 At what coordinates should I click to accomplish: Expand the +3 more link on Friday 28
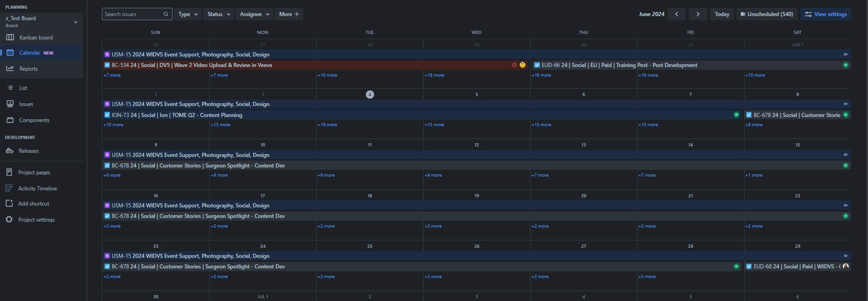coord(647,277)
